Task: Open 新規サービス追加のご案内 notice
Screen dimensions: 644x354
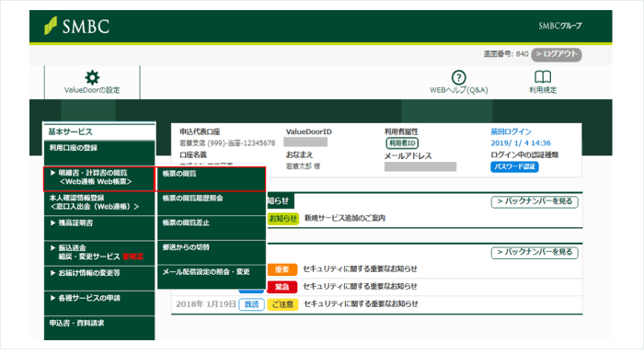Action: (344, 218)
